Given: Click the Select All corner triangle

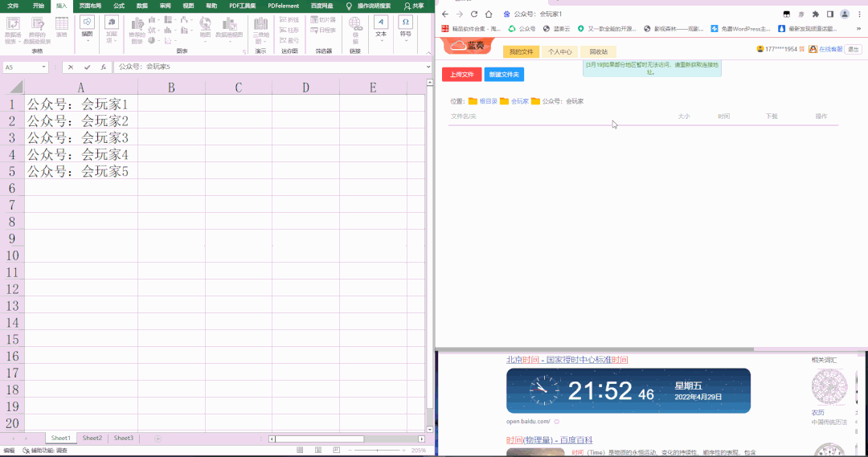Looking at the screenshot, I should tap(16, 87).
